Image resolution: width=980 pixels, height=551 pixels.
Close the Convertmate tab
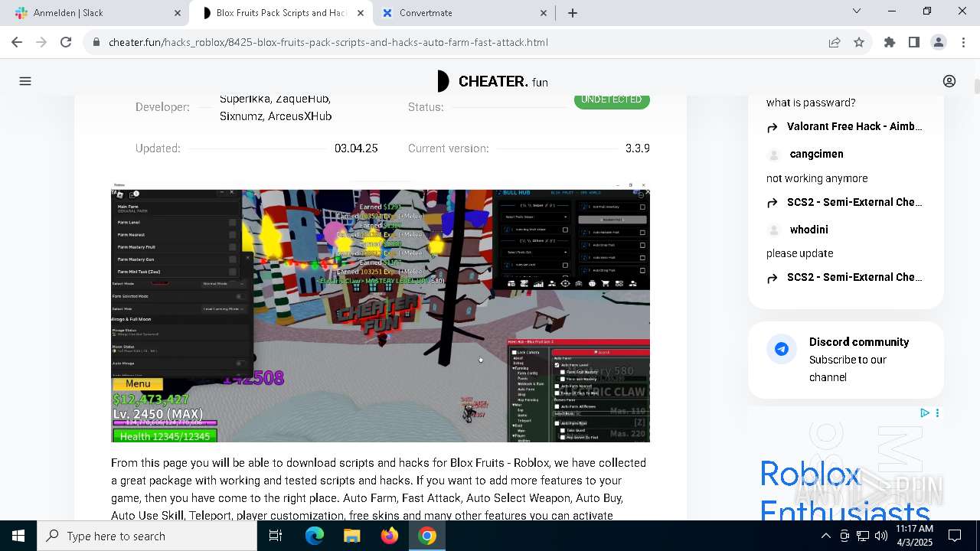coord(544,13)
